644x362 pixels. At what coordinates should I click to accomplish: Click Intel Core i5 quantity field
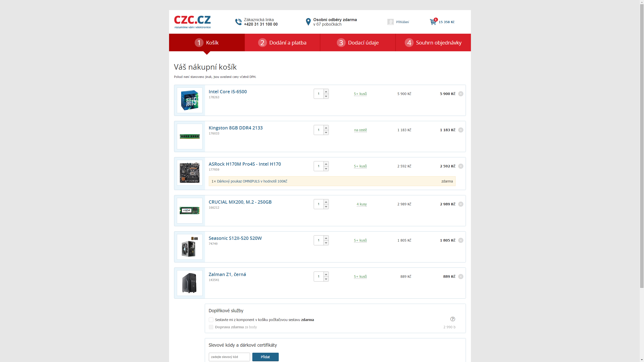(x=318, y=94)
